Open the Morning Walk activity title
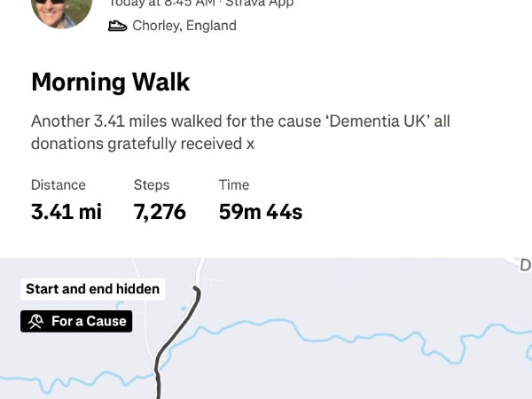This screenshot has height=399, width=532. [111, 82]
